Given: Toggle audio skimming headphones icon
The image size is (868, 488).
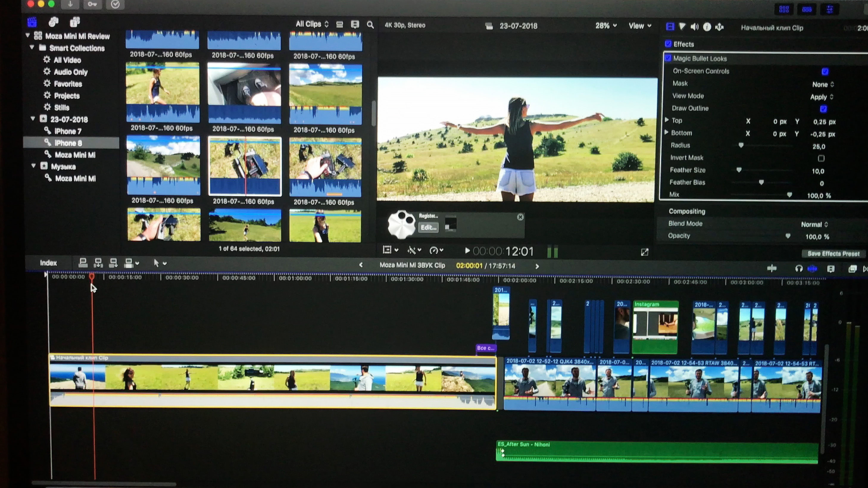Looking at the screenshot, I should [x=798, y=268].
